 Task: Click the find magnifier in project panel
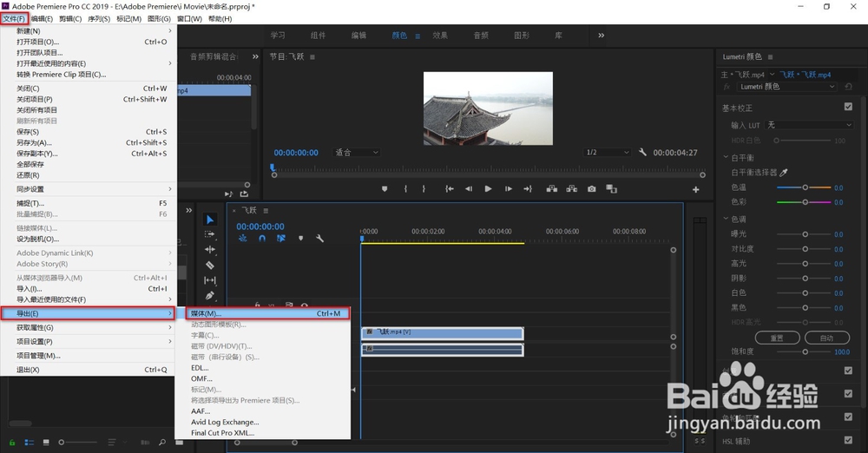pyautogui.click(x=162, y=442)
